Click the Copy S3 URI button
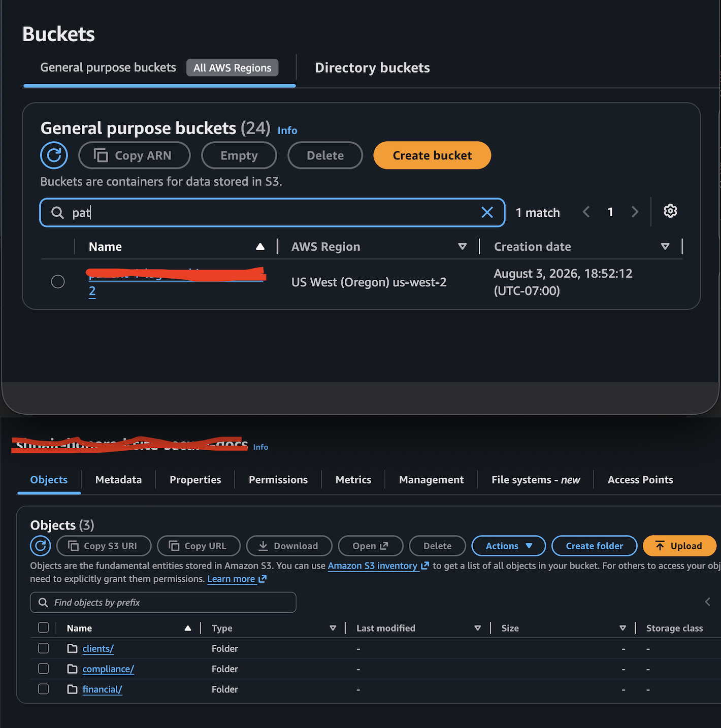 (x=104, y=546)
